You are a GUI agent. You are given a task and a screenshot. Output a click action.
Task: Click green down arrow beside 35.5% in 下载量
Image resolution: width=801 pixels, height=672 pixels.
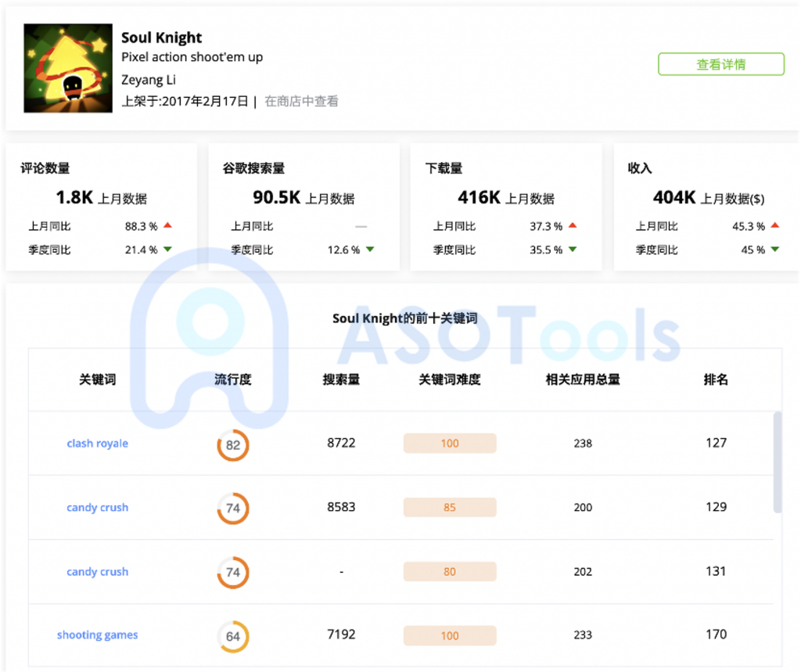pos(573,250)
